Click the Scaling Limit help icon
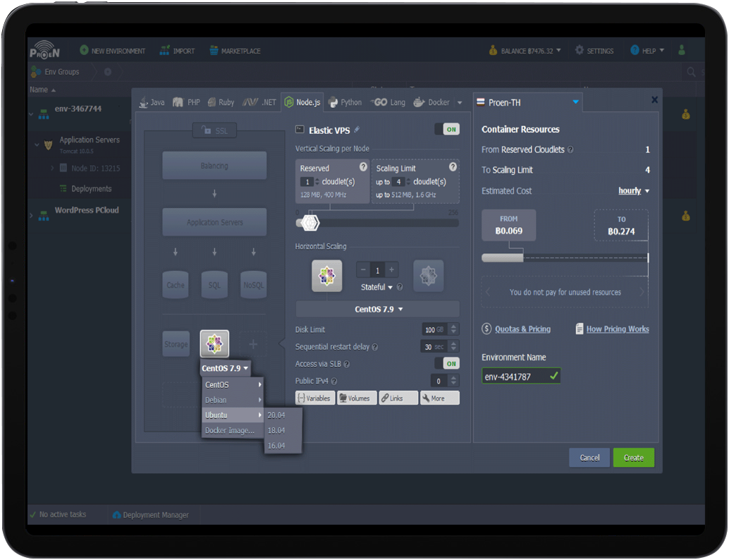 coord(453,166)
